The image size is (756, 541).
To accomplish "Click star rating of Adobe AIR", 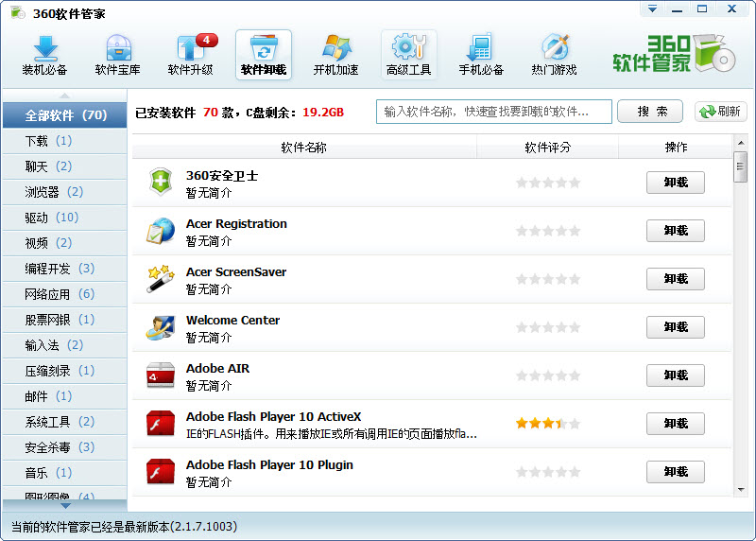I will [x=548, y=375].
